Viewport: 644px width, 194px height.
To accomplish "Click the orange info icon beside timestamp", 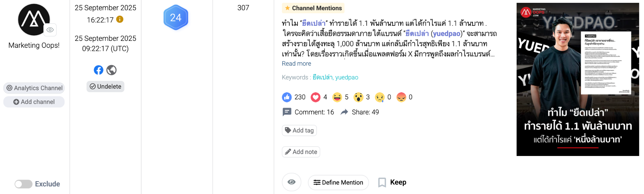I will (x=120, y=19).
